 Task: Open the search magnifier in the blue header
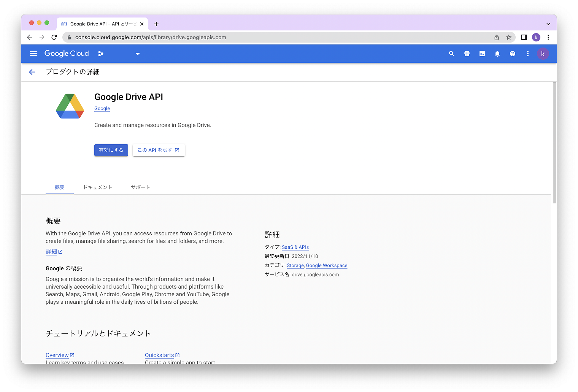[451, 54]
